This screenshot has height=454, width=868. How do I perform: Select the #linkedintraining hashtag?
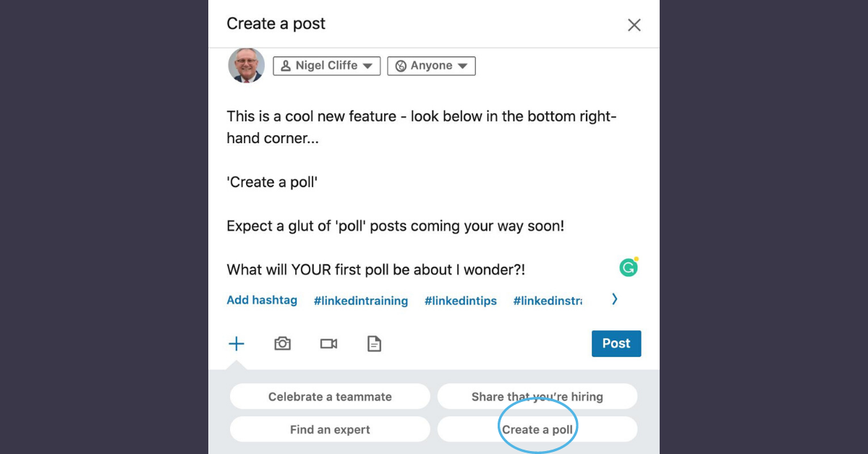[360, 301]
